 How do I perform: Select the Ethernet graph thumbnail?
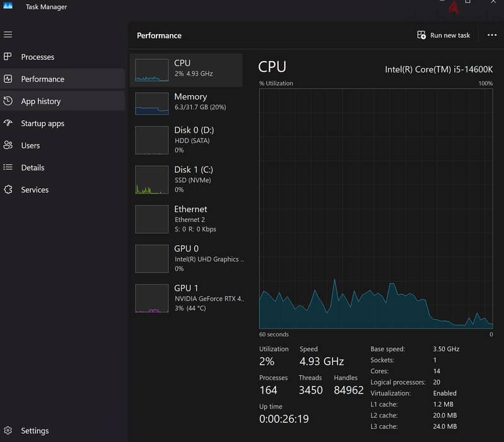click(x=152, y=219)
